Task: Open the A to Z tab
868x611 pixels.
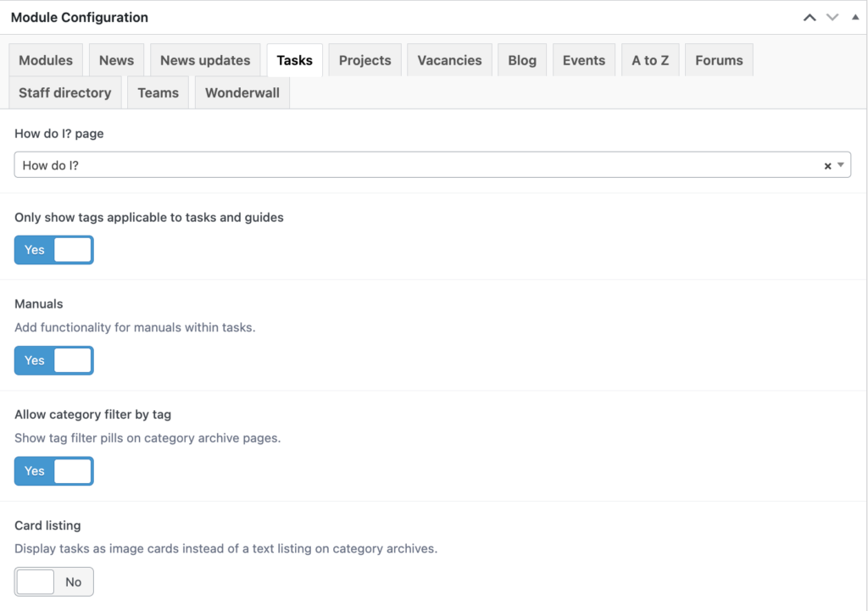Action: [650, 60]
